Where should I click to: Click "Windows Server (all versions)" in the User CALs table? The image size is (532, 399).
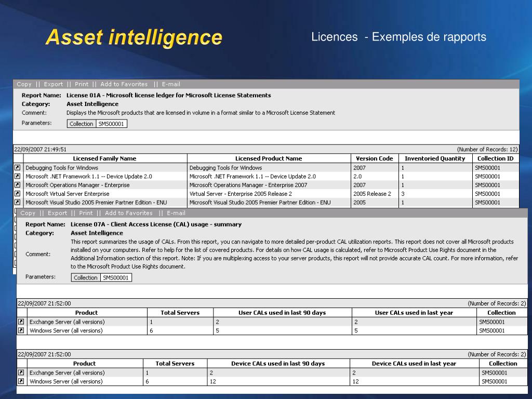[66, 330]
